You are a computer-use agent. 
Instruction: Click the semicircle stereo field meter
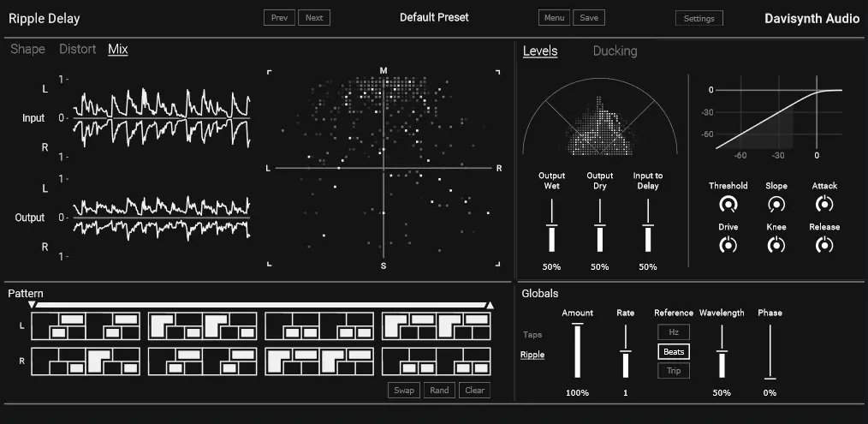599,116
